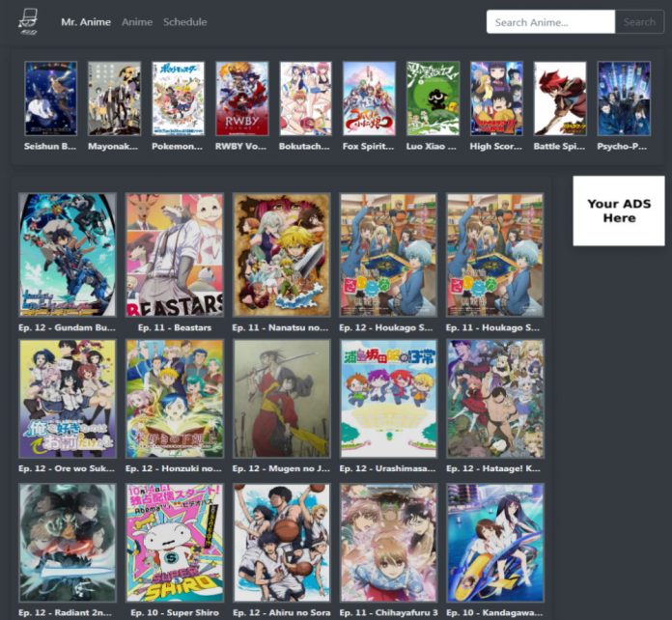672x620 pixels.
Task: Click the 'Ep. 11 - Nanatsu no...' title text
Action: click(x=280, y=327)
